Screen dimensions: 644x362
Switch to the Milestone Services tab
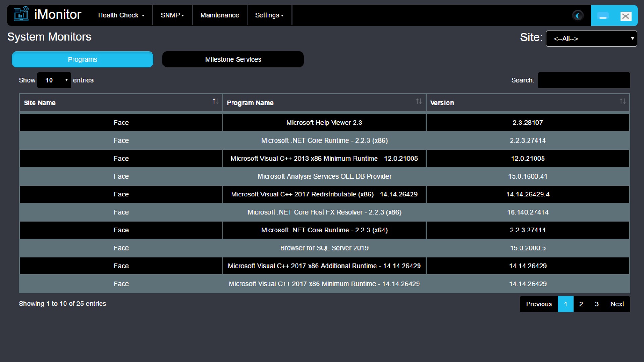(x=233, y=59)
